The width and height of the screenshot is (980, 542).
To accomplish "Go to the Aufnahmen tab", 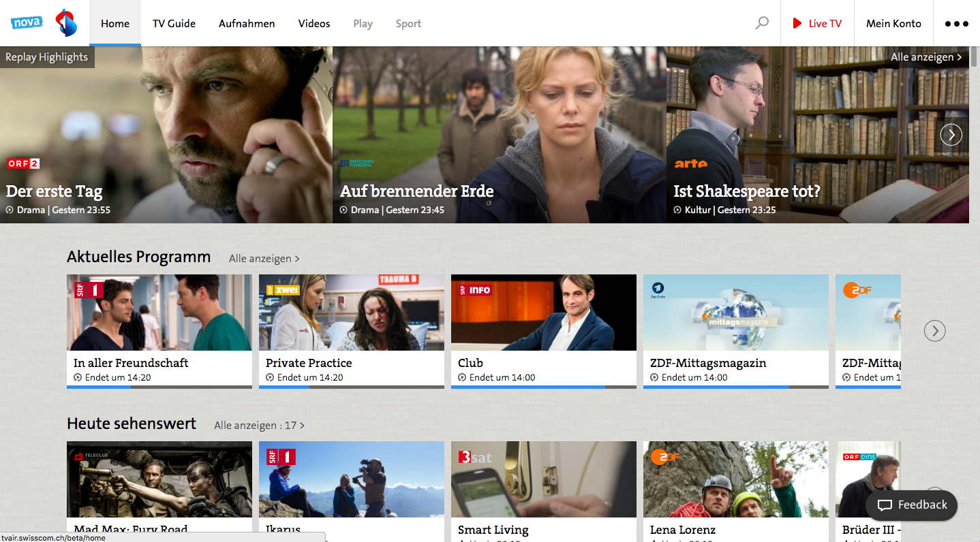I will coord(247,24).
